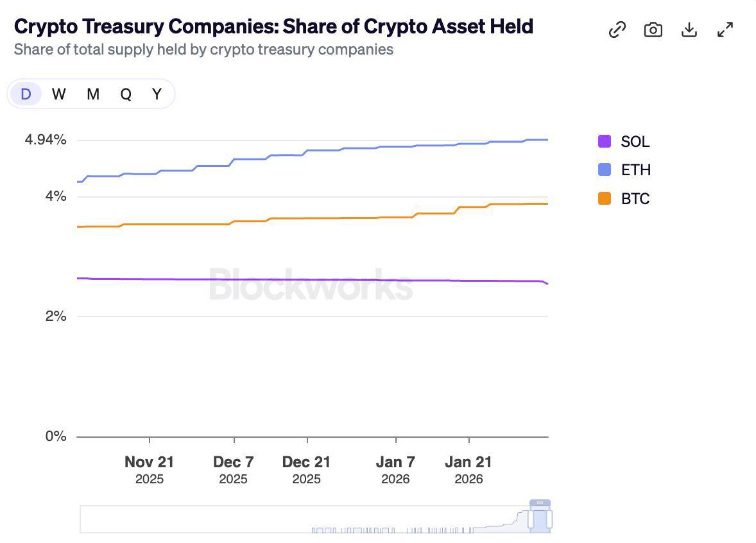Expand the chart to fullscreen
This screenshot has width=756, height=543.
[x=725, y=30]
